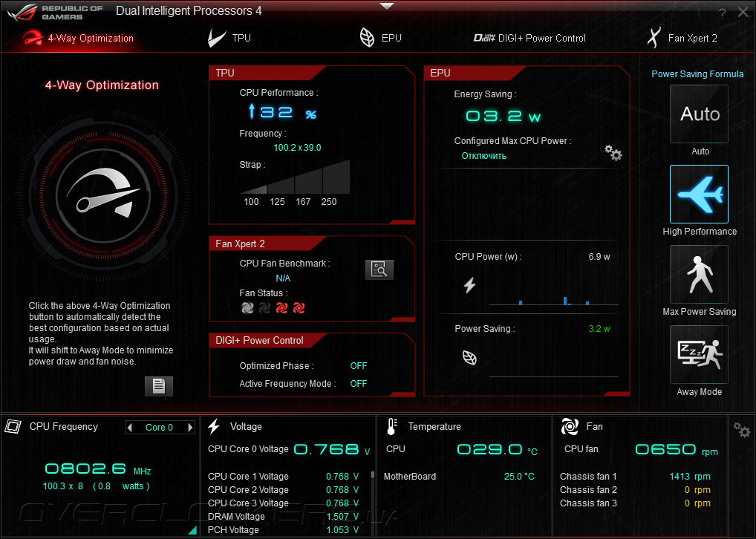Click the CPU Performance 32 % value
Image resolution: width=756 pixels, height=539 pixels.
(282, 112)
